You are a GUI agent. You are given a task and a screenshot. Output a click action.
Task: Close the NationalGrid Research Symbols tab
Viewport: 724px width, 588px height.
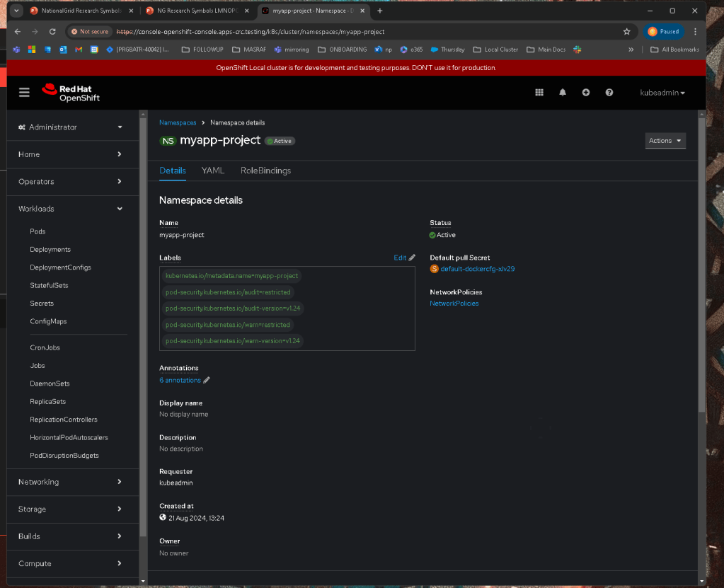tap(131, 11)
